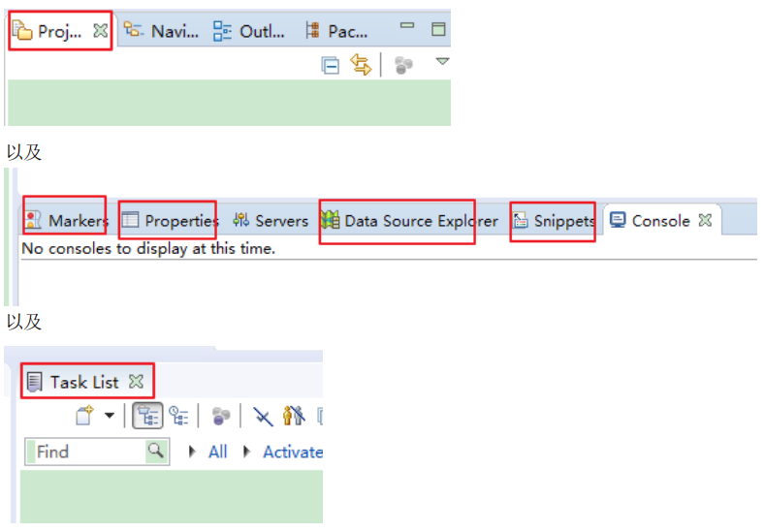Click Focus on Workweek in Task List
This screenshot has height=532, width=765.
coord(221,417)
